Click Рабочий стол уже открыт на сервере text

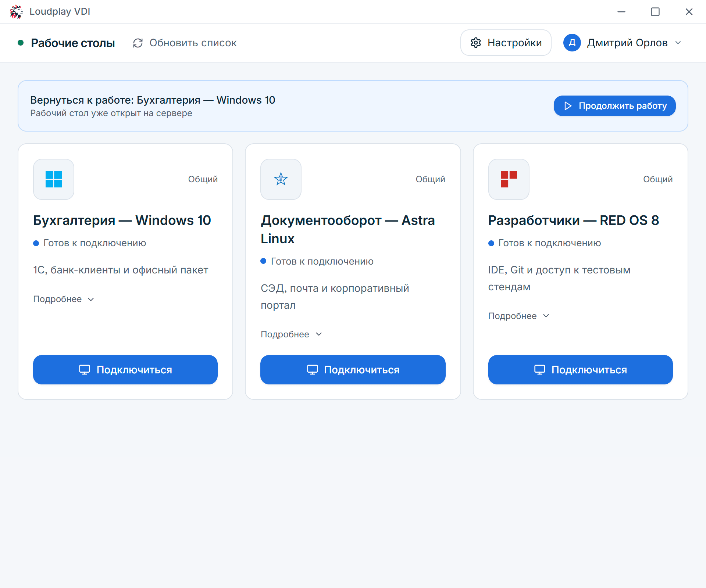[111, 113]
